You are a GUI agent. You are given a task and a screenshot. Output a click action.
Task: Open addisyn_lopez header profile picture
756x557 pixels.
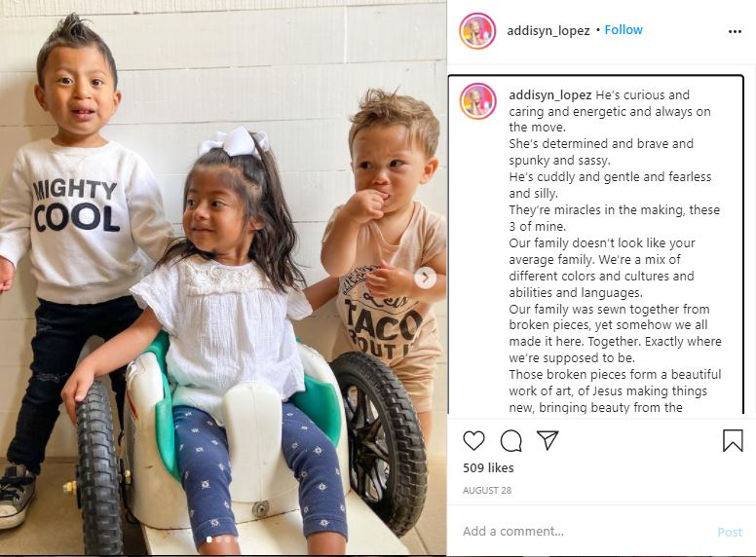coord(477,31)
